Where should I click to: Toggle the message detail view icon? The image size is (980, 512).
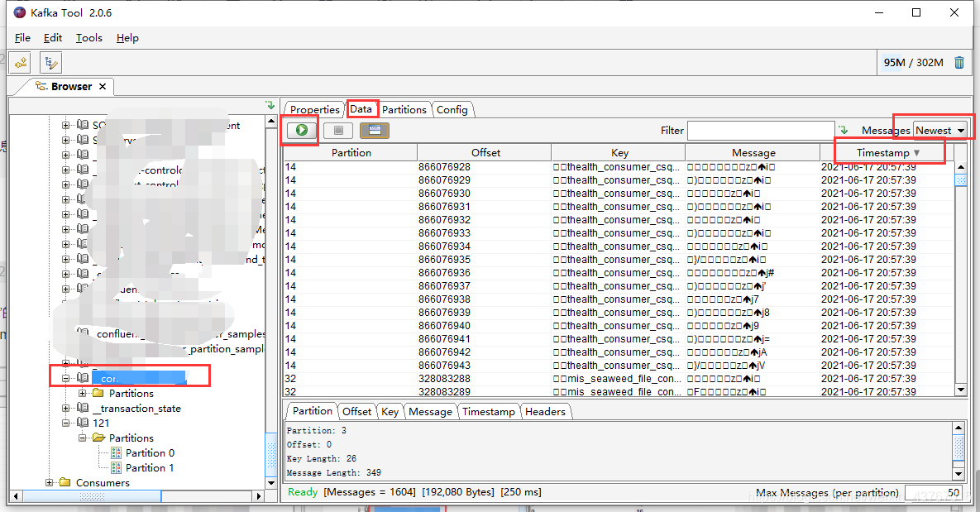[375, 130]
